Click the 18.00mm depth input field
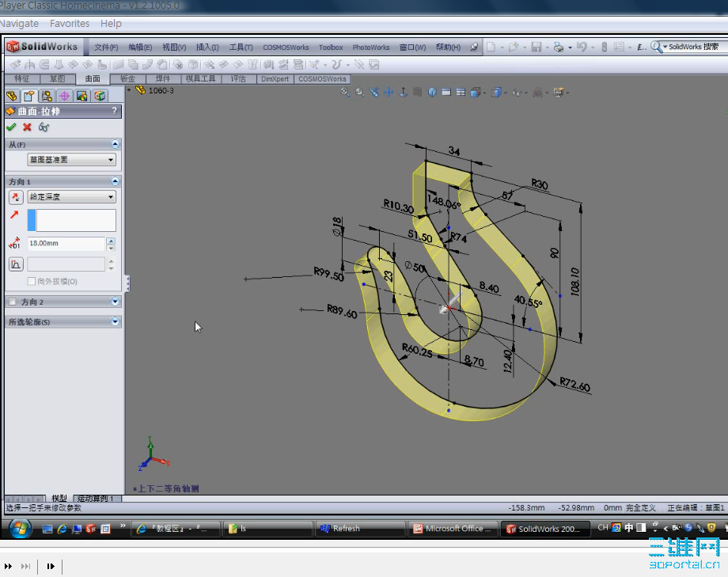 (x=66, y=244)
